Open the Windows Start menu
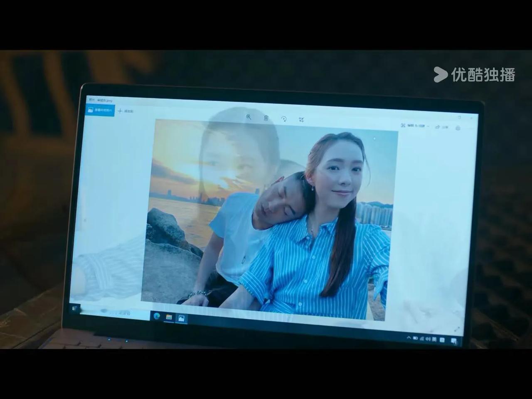Viewport: 532px width, 399px height. (x=74, y=308)
